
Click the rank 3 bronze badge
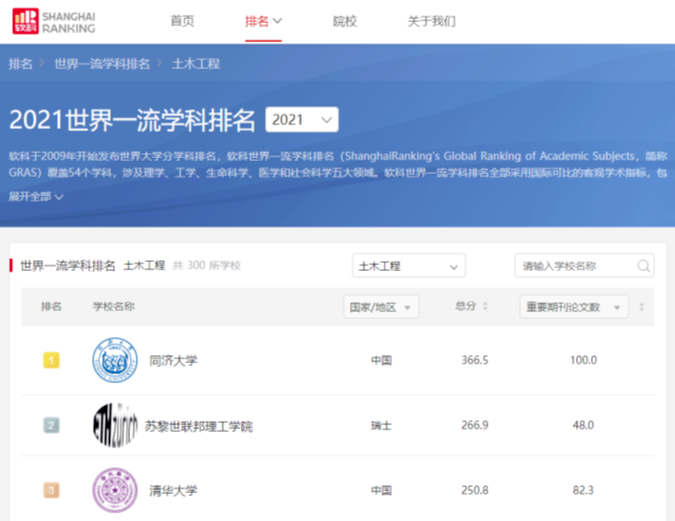pos(51,490)
